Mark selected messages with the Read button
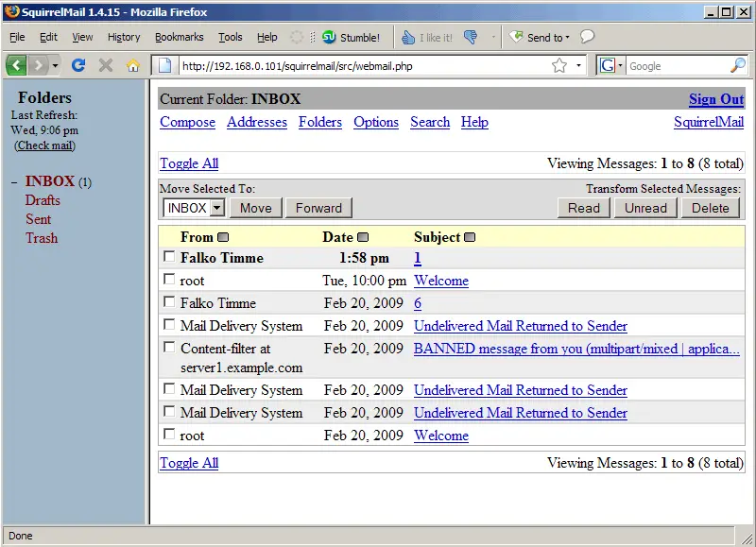This screenshot has height=547, width=756. click(584, 208)
